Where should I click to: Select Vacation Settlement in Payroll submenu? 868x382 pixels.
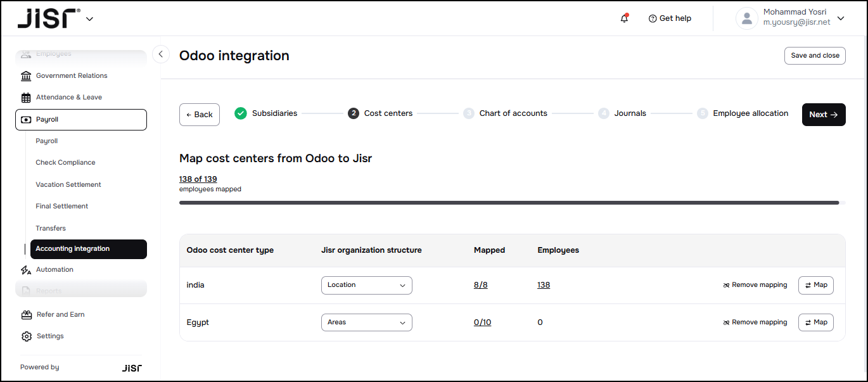[x=68, y=185]
